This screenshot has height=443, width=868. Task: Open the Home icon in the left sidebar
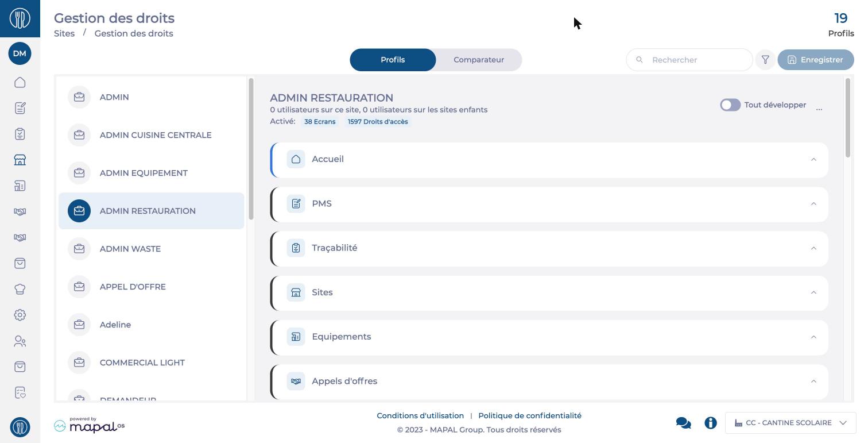pyautogui.click(x=20, y=82)
